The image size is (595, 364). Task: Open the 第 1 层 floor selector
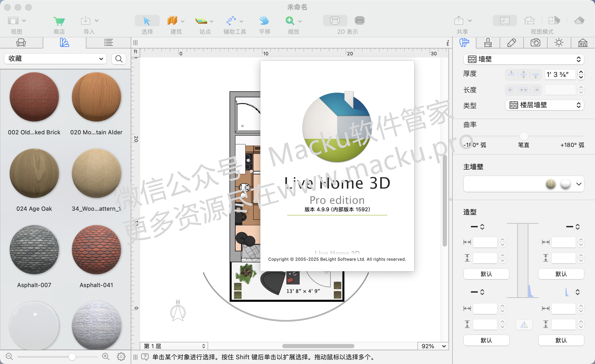(174, 346)
